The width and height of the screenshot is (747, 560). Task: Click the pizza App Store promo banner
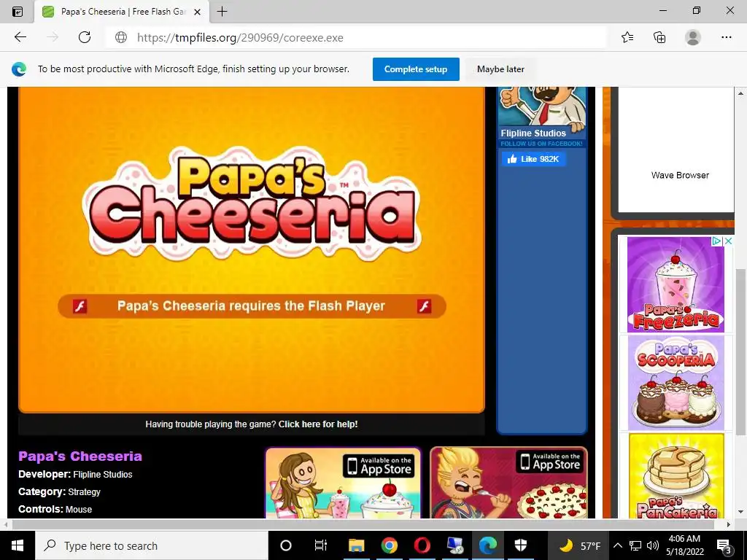(x=508, y=483)
